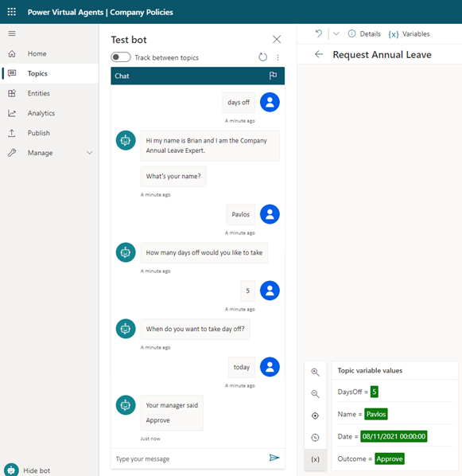Screen dimensions: 462x476
Task: Click the Publish upload icon
Action: [x=12, y=133]
